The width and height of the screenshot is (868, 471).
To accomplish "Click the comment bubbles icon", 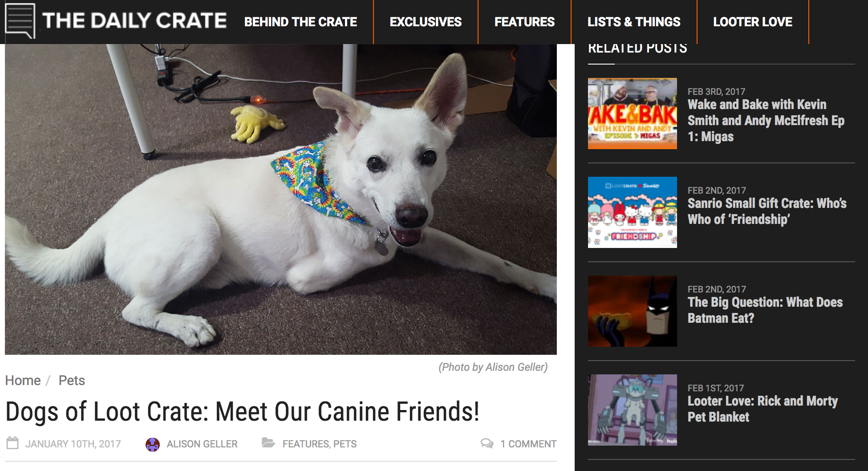I will tap(487, 443).
